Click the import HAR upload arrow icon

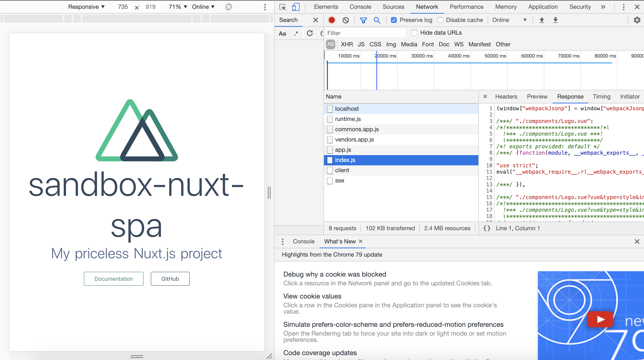[542, 20]
